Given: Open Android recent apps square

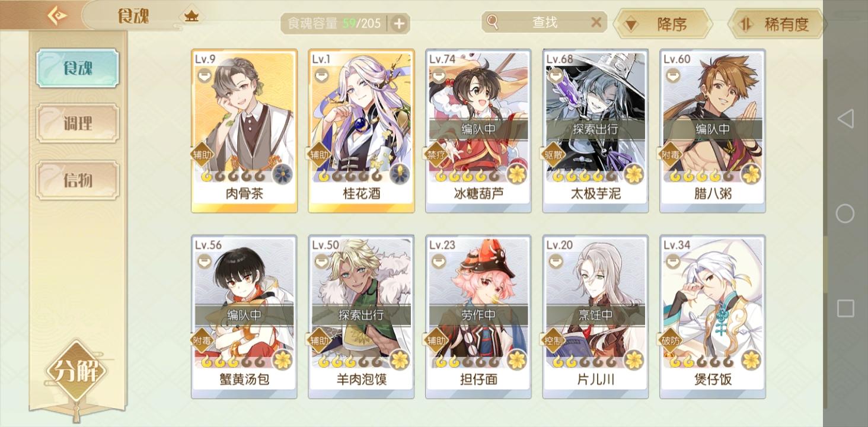Looking at the screenshot, I should coord(845,308).
